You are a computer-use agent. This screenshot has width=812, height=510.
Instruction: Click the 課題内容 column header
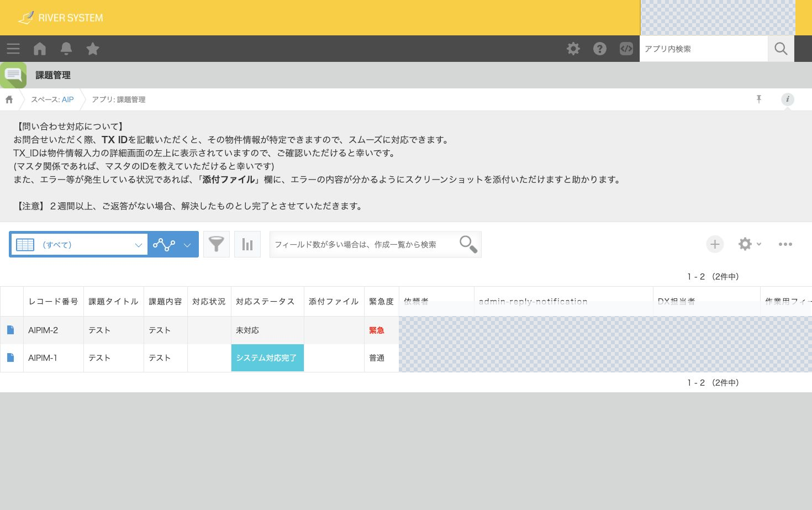pyautogui.click(x=166, y=302)
